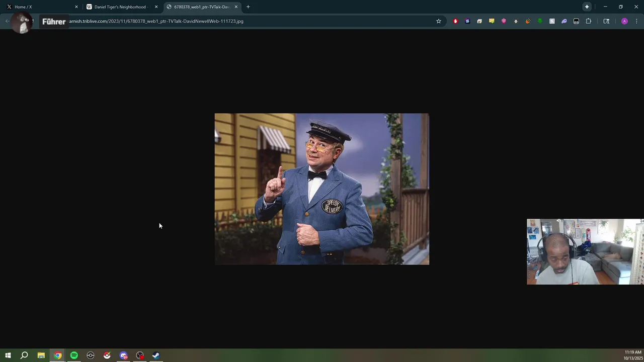Open Spotify from the taskbar
644x362 pixels.
(74, 355)
